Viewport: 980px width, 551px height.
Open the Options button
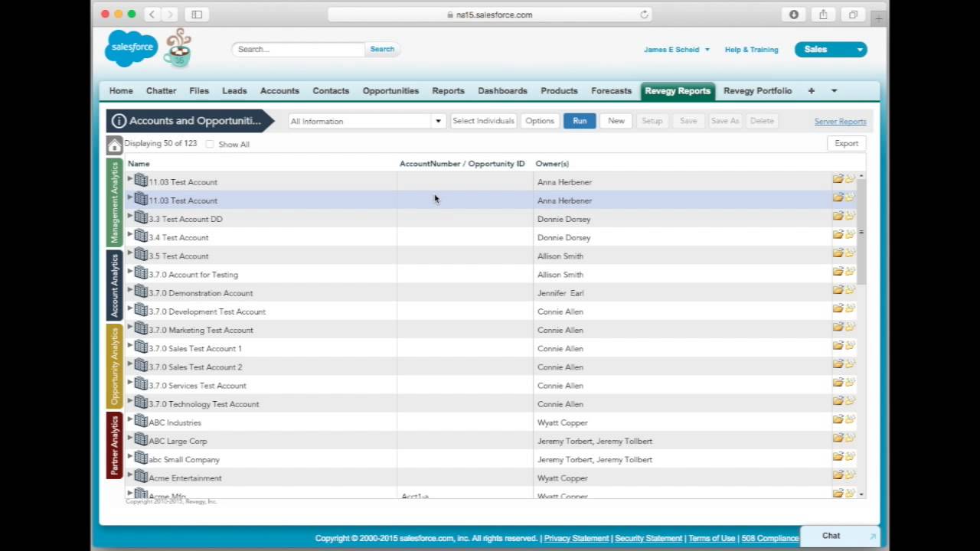click(x=540, y=121)
